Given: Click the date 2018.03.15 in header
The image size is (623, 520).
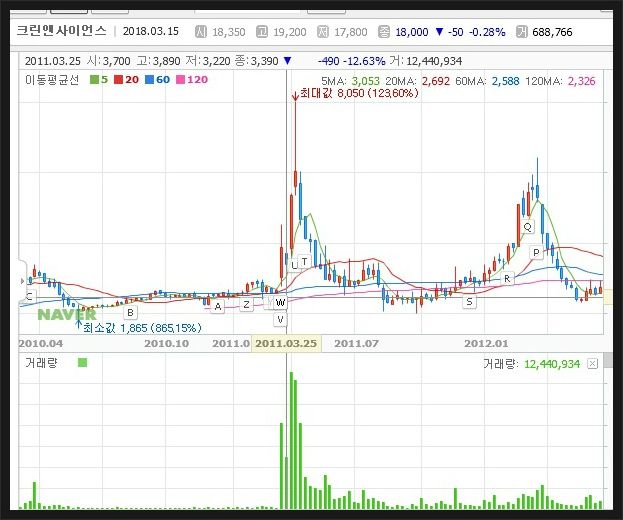Looking at the screenshot, I should (151, 31).
